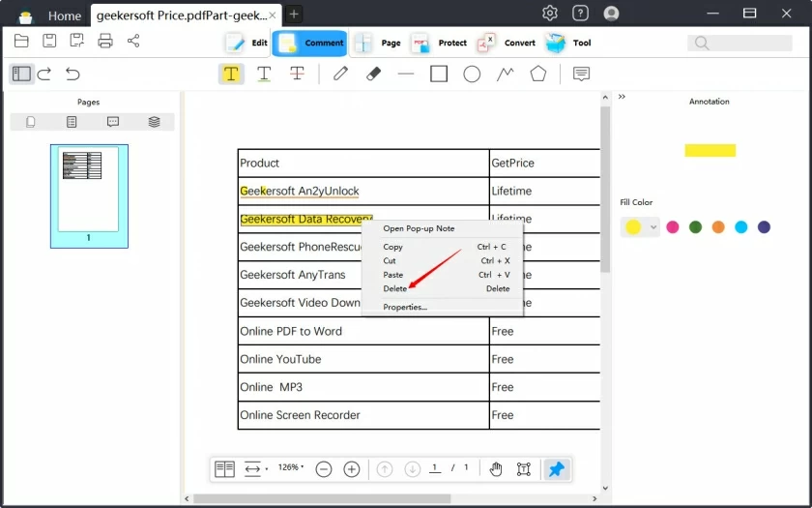Viewport: 812px width, 508px height.
Task: Open the Convert ribbon tab
Action: point(506,43)
